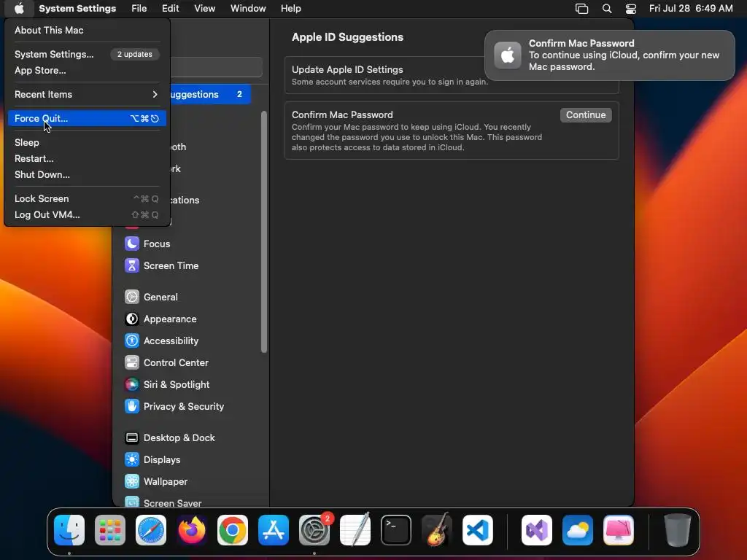Choose App Store… menu entry
The height and width of the screenshot is (560, 747).
tap(87, 70)
